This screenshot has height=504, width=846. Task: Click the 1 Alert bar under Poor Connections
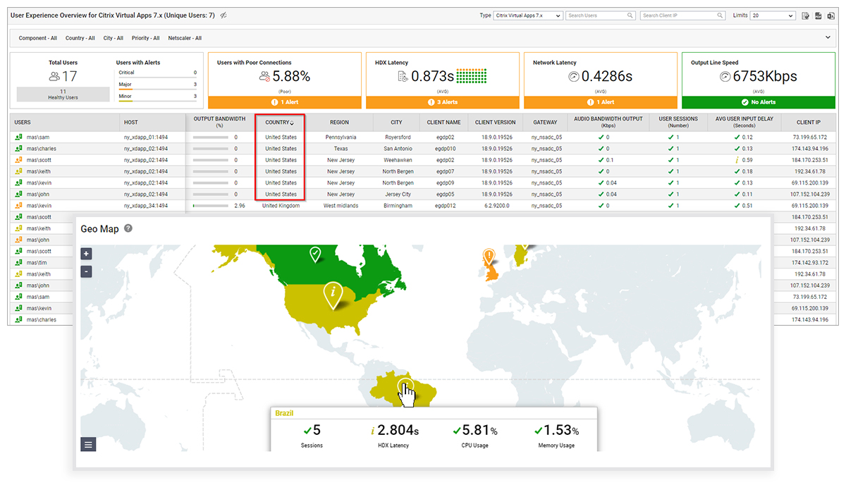(283, 102)
